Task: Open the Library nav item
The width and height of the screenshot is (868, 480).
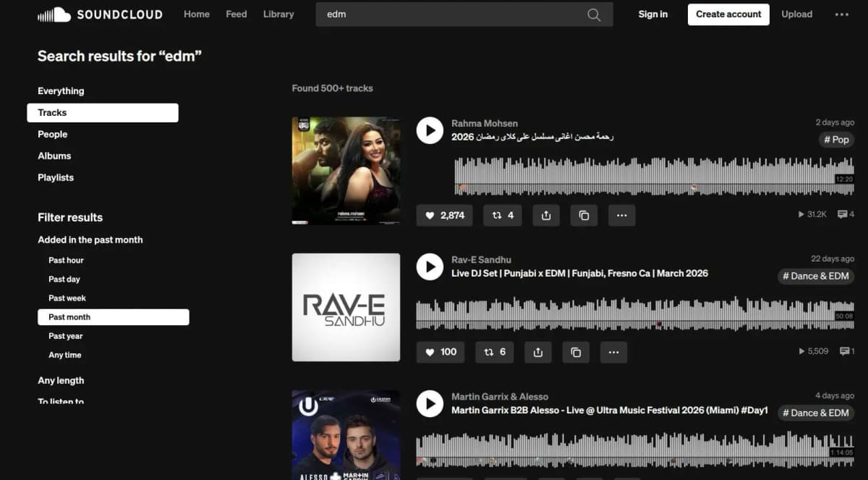Action: (278, 14)
